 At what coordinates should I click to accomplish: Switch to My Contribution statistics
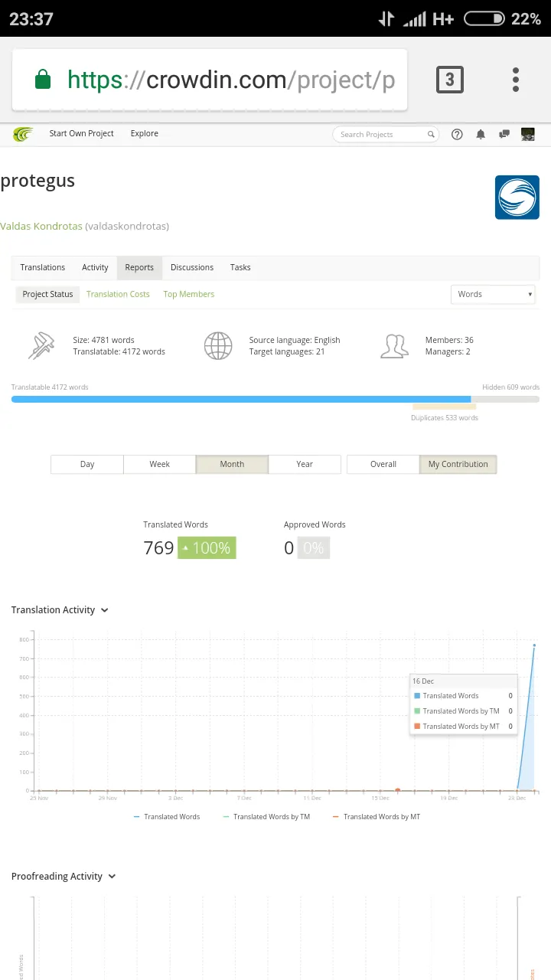click(x=458, y=464)
